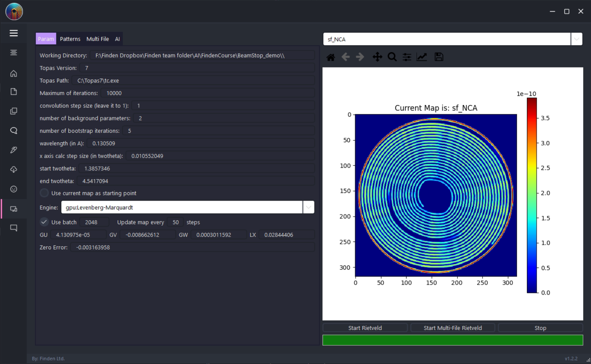Open configure subplots sliders icon
This screenshot has height=364, width=591.
click(x=407, y=57)
